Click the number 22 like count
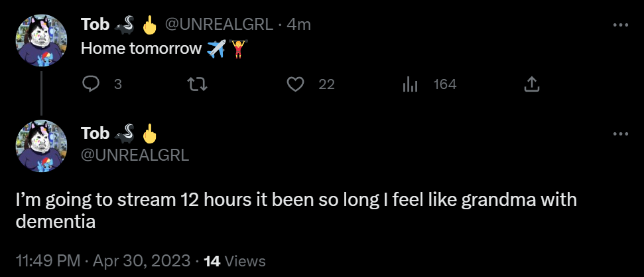644x277 pixels. click(x=326, y=84)
